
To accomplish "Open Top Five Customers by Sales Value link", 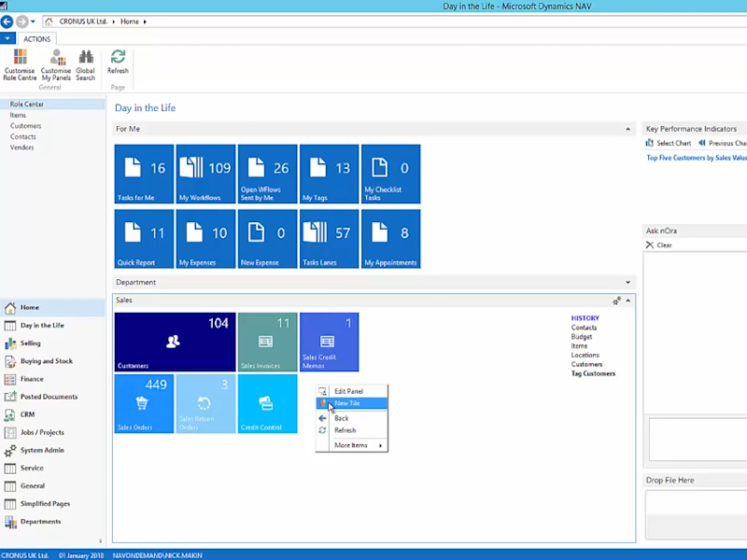I will tap(697, 158).
